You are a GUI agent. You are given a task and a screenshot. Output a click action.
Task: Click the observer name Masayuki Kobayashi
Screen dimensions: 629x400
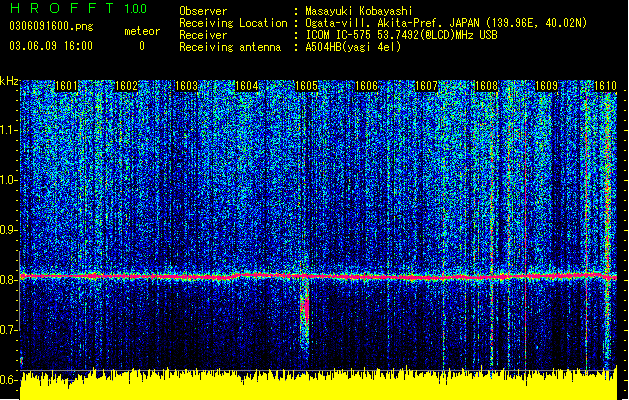click(359, 11)
